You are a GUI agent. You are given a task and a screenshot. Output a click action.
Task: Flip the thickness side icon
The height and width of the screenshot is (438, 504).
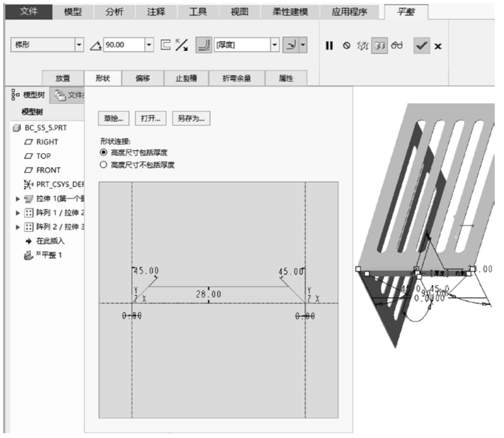(166, 45)
